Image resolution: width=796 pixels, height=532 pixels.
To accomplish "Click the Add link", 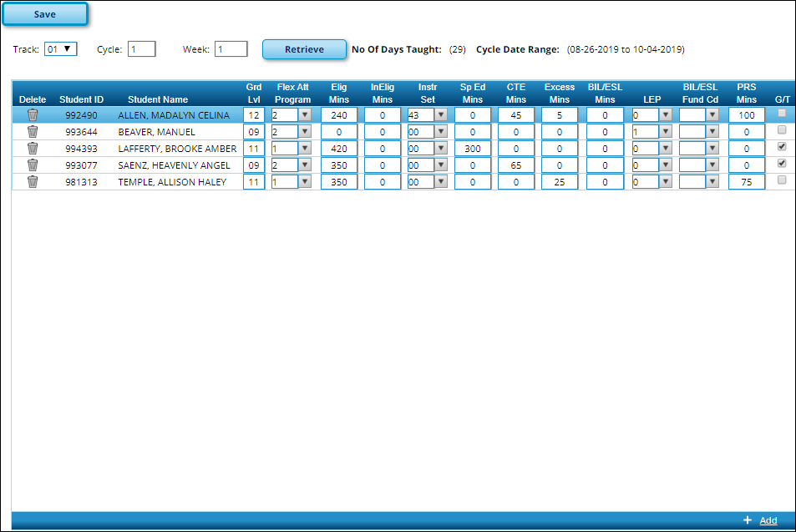I will [768, 520].
